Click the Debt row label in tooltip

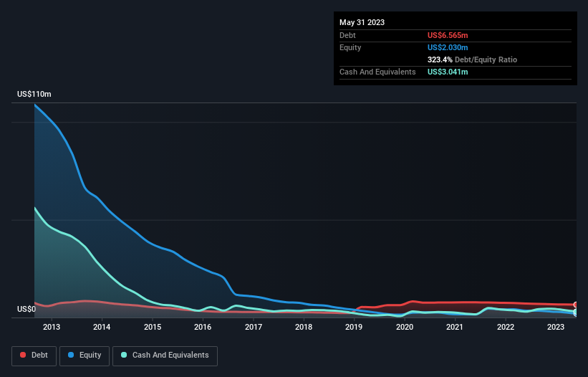click(x=347, y=35)
